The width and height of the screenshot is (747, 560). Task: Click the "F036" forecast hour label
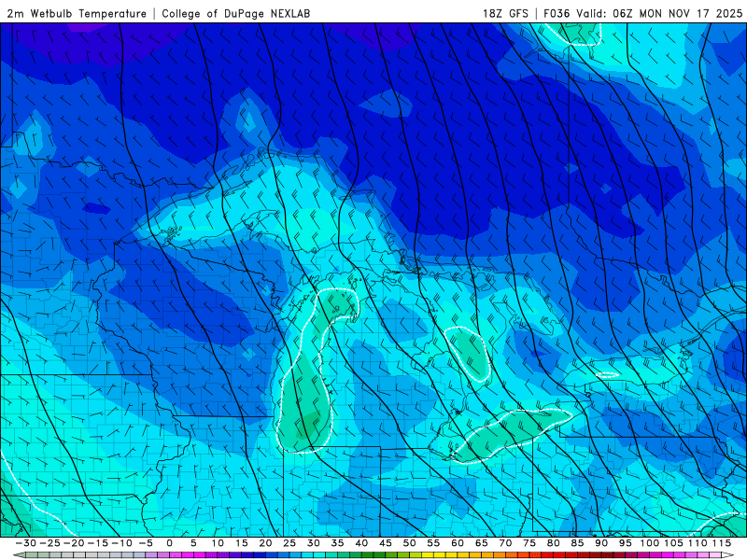point(557,14)
